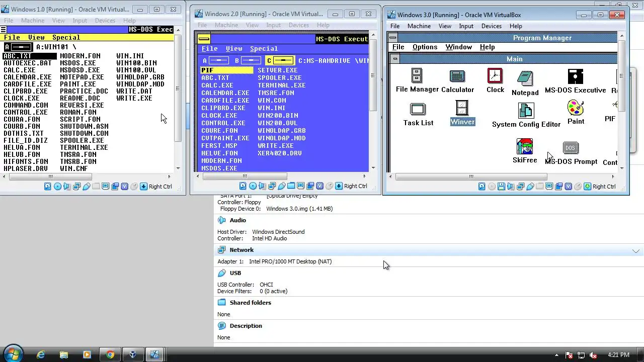Screen dimensions: 644x362
Task: Open Windows Explorer folder from taskbar
Action: pos(64,354)
